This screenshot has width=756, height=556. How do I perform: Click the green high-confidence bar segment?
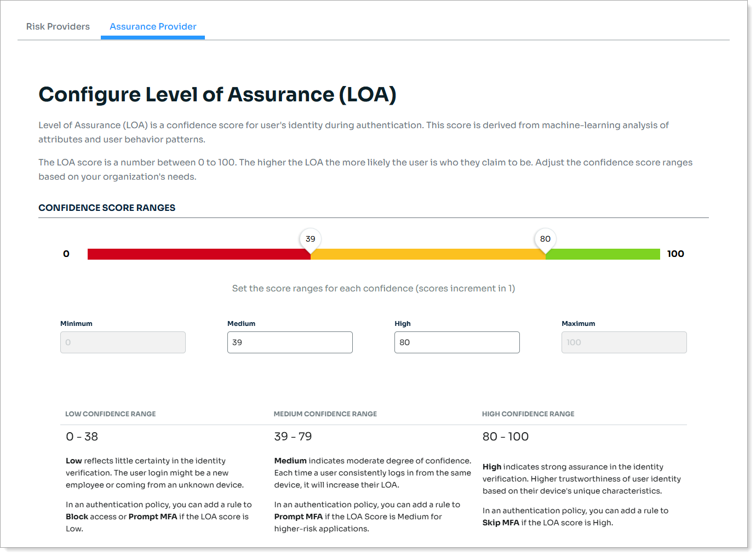[603, 254]
